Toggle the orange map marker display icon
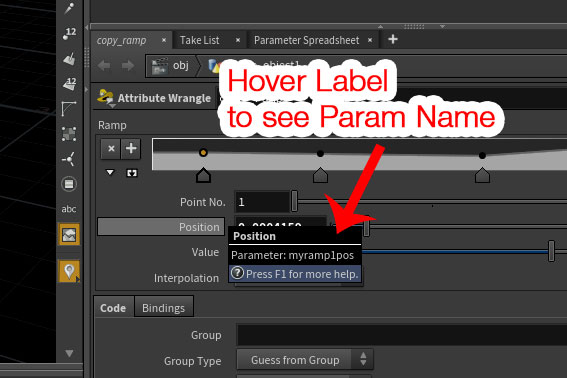Image resolution: width=567 pixels, height=378 pixels. point(69,271)
